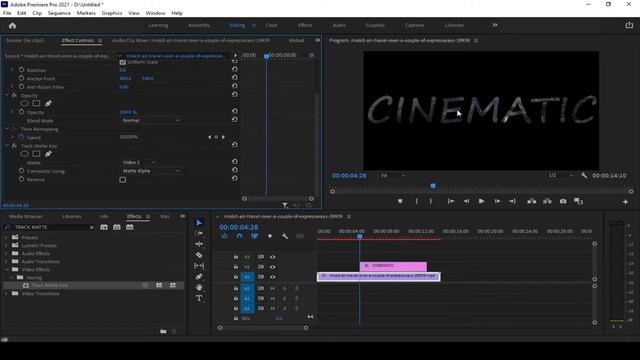Toggle V3 track output eye

point(273,257)
